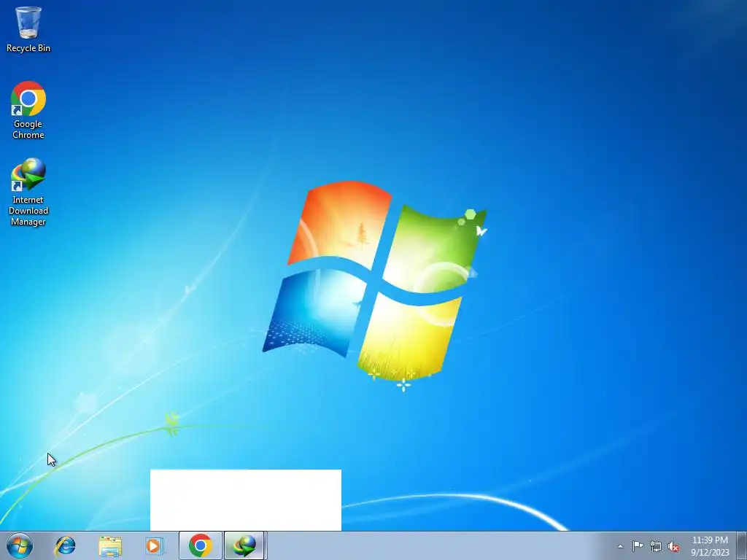Image resolution: width=747 pixels, height=560 pixels.
Task: Click "Internet Download Manager" label text
Action: (28, 211)
